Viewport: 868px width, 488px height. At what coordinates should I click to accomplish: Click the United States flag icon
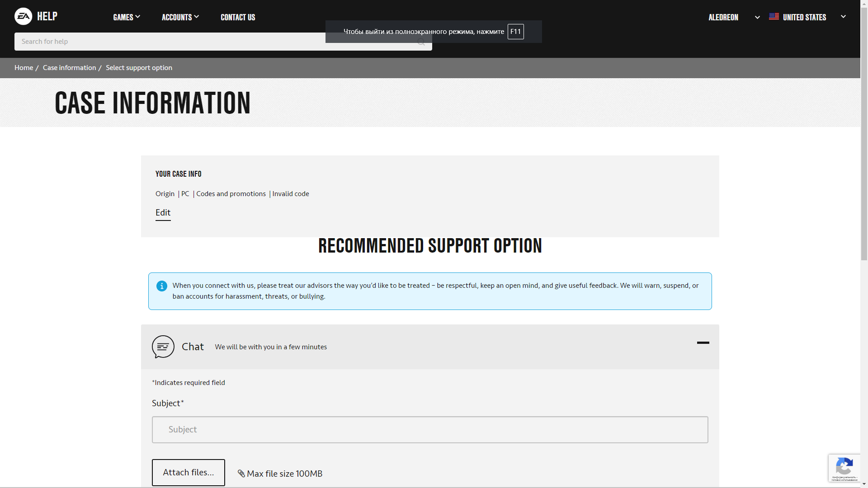click(774, 17)
